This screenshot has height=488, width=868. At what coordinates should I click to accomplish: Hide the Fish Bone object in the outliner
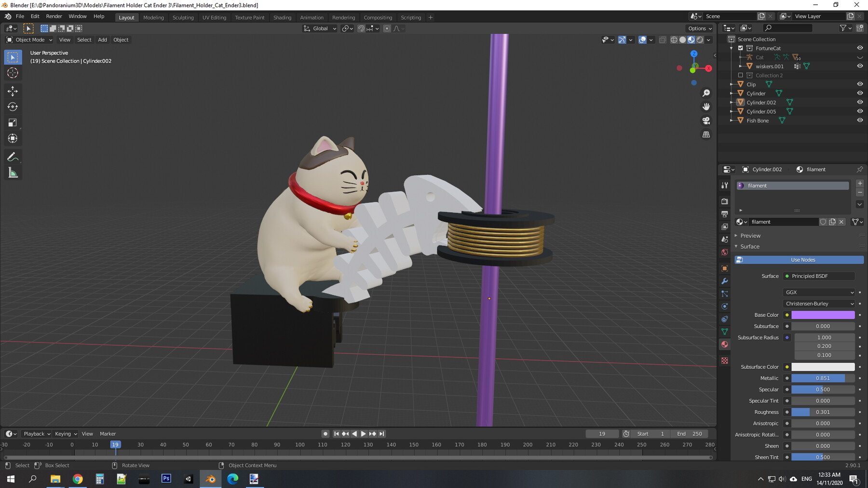tap(860, 120)
